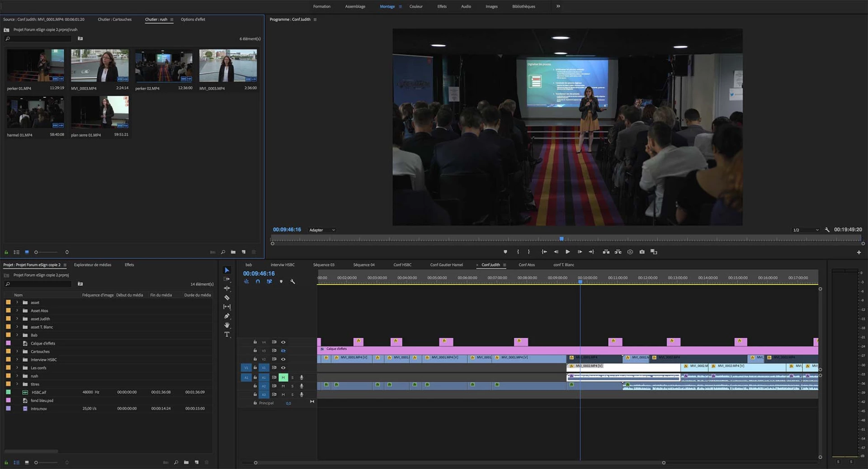Open the 1/2 playback resolution dropdown
The height and width of the screenshot is (469, 868).
coord(805,230)
